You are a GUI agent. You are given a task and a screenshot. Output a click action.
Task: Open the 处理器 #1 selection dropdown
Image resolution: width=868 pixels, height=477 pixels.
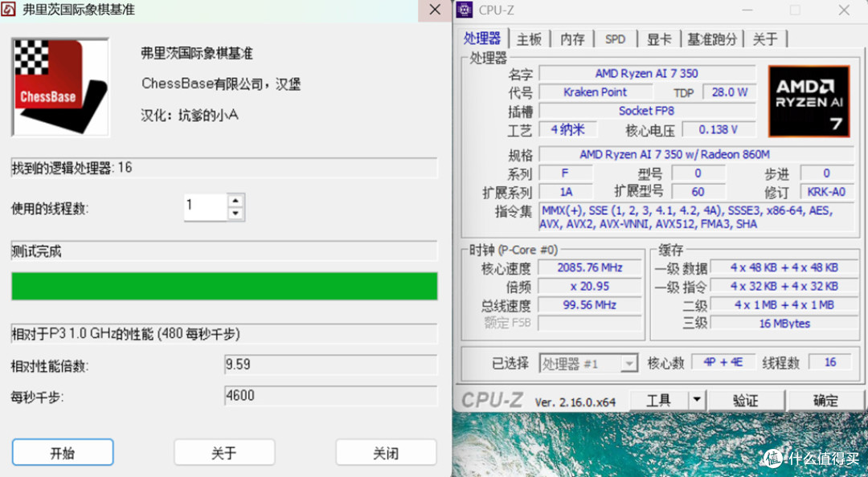(588, 364)
